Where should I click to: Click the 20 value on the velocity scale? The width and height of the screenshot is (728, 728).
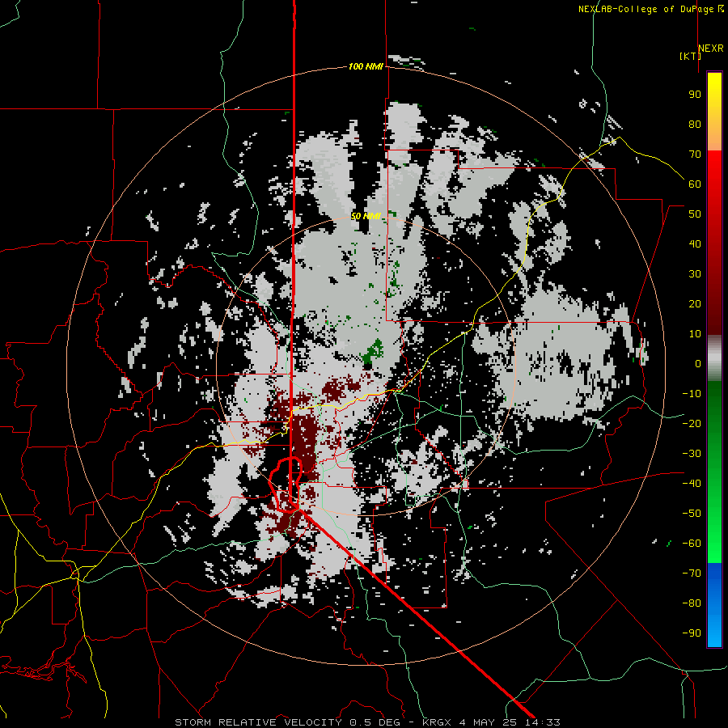tap(695, 304)
